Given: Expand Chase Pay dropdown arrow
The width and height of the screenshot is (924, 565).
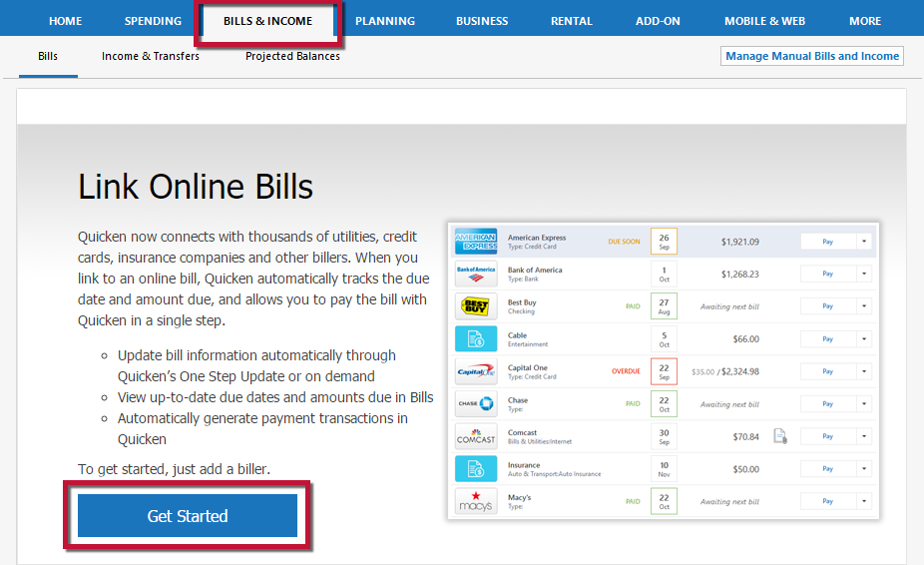Looking at the screenshot, I should [x=864, y=403].
